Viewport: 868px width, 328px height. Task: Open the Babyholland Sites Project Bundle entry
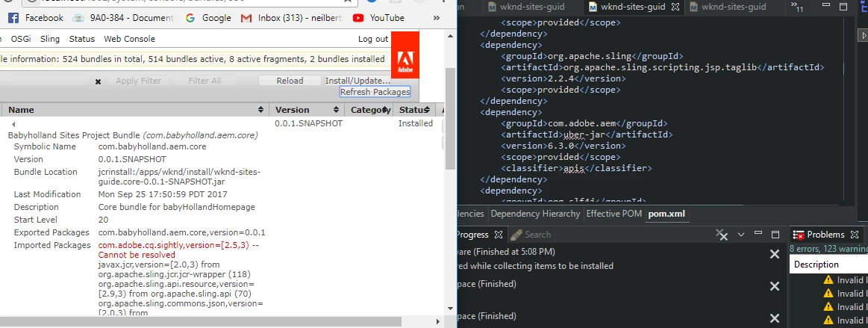pyautogui.click(x=132, y=135)
